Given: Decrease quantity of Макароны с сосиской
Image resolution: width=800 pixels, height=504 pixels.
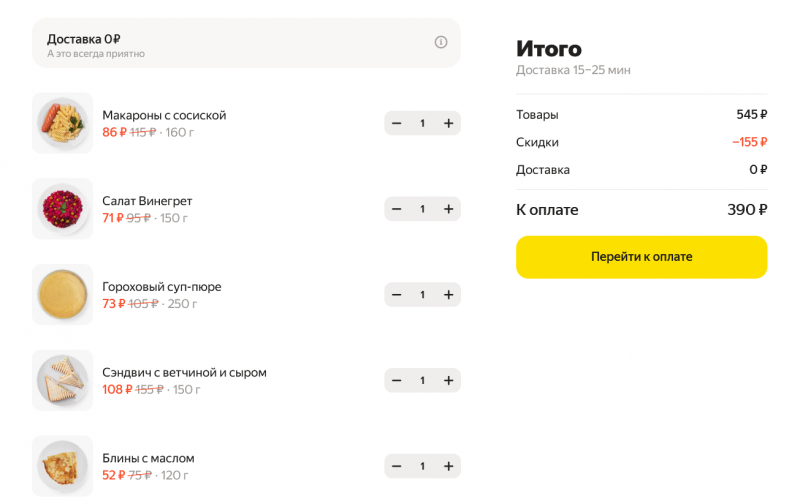Looking at the screenshot, I should pyautogui.click(x=397, y=123).
